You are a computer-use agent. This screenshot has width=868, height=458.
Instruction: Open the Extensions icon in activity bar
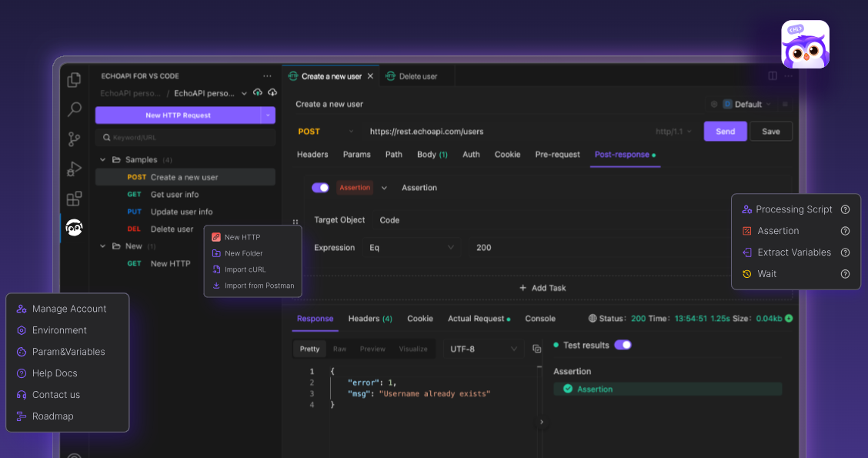point(74,199)
